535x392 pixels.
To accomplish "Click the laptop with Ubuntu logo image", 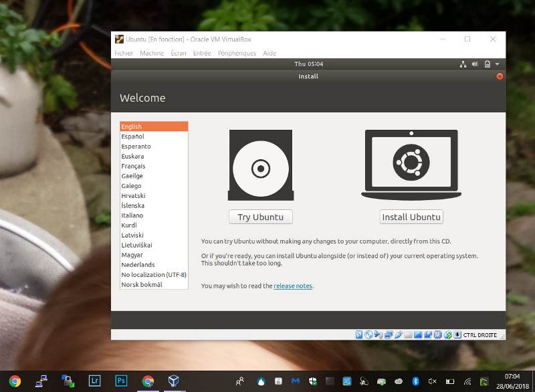I will pyautogui.click(x=411, y=165).
